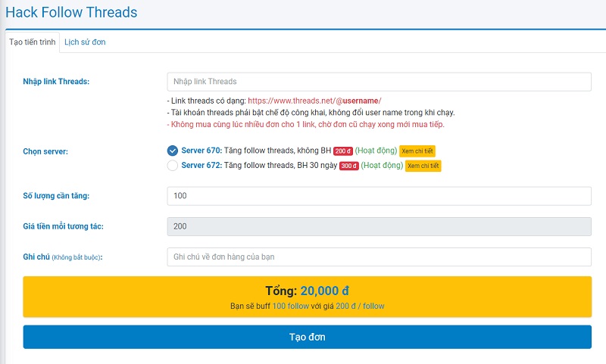Focus the Nhập link Threads input field
Viewport: 606px width, 364px height.
tap(379, 82)
